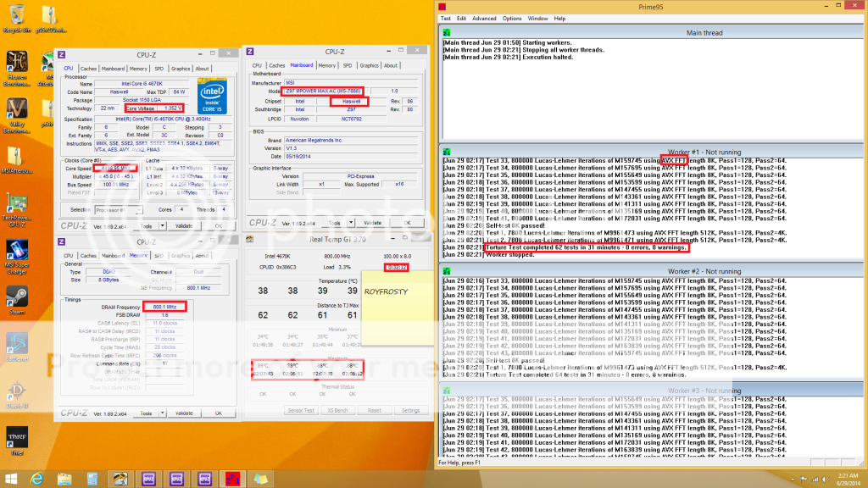Open the Options menu in Prime95
Image resolution: width=868 pixels, height=488 pixels.
[512, 18]
